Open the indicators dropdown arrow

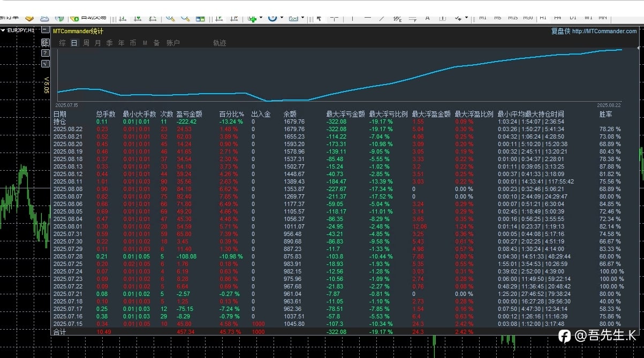point(261,18)
